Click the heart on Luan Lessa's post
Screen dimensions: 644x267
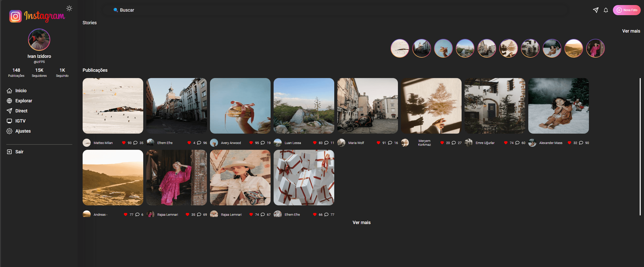pos(315,143)
